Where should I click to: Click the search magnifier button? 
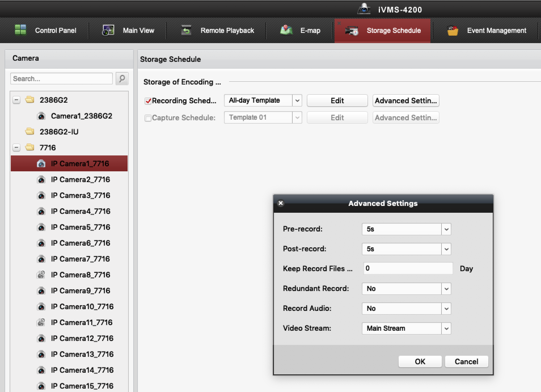point(122,79)
